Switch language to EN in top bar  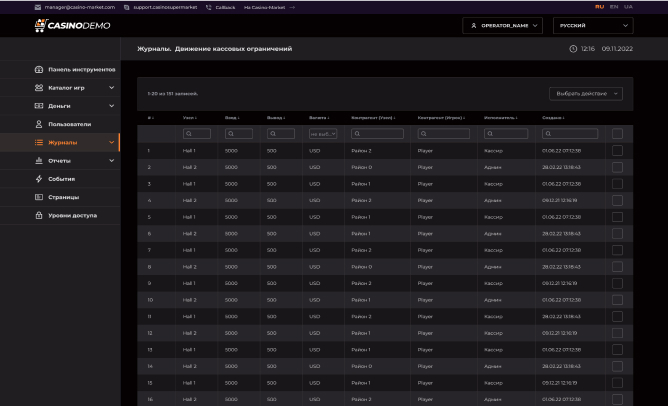point(642,7)
